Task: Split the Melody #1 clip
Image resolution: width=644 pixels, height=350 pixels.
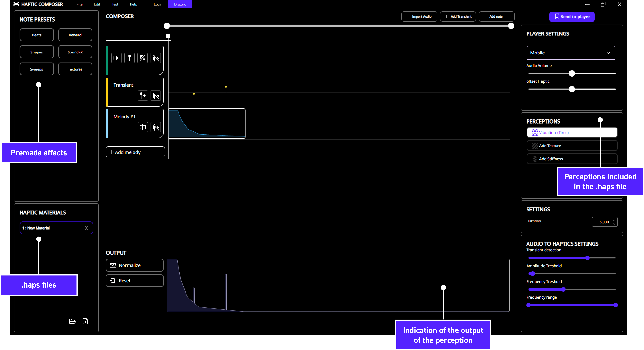Action: [x=143, y=127]
